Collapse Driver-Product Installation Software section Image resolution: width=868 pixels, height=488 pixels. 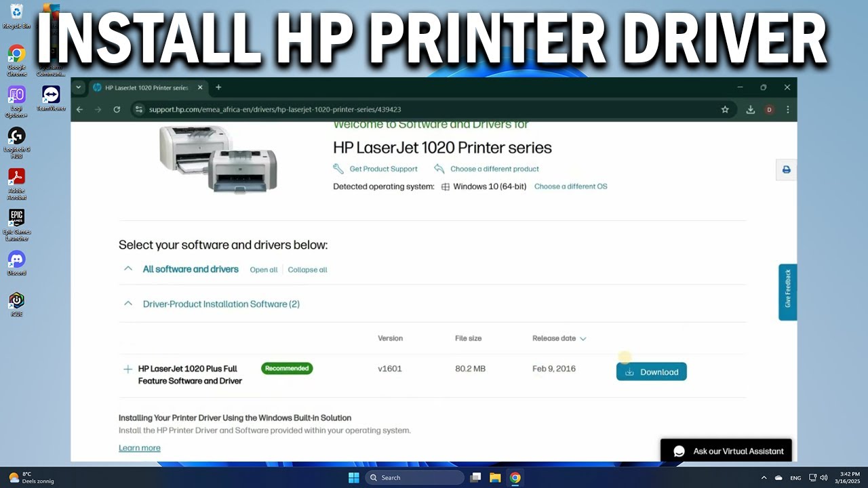[x=128, y=304]
